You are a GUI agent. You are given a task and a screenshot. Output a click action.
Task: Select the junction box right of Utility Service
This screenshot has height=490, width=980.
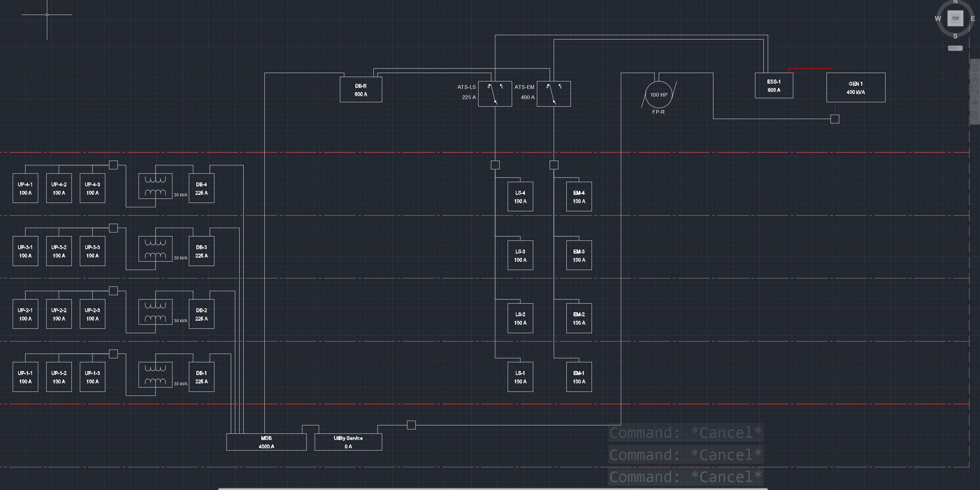click(x=411, y=425)
